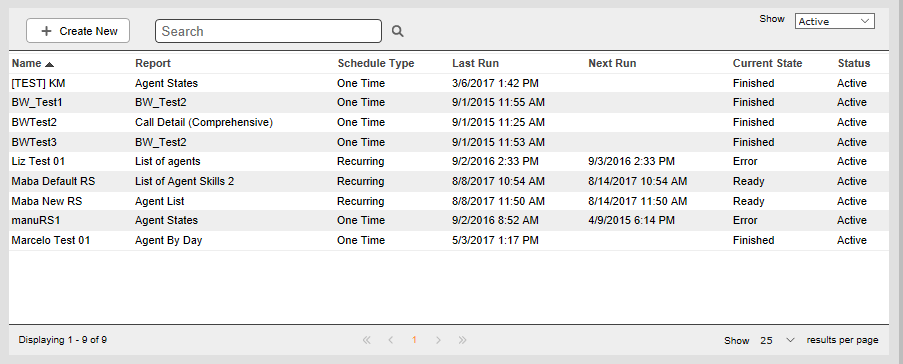Focus the Search input field
The image size is (903, 364).
(x=268, y=31)
